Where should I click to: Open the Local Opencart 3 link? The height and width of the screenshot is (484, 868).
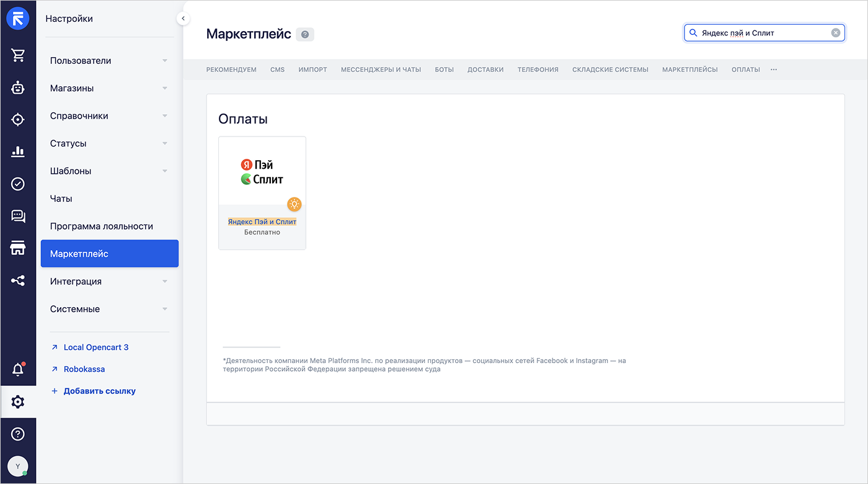pos(96,347)
